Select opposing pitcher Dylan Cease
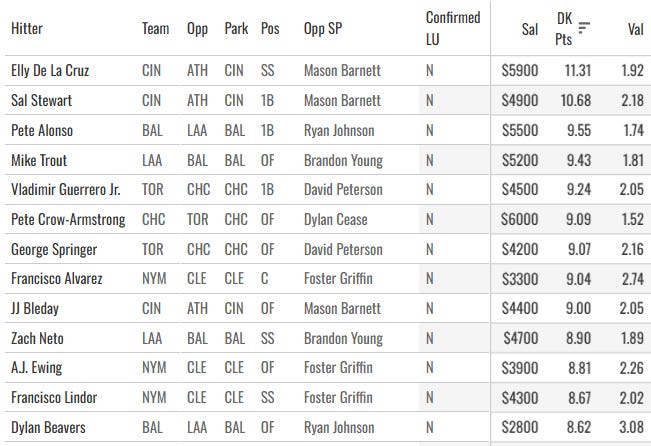651x446 pixels. pos(335,219)
